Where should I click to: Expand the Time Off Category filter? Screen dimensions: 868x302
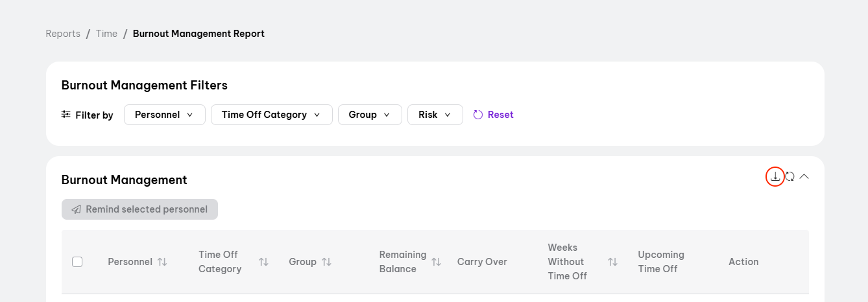pyautogui.click(x=271, y=115)
